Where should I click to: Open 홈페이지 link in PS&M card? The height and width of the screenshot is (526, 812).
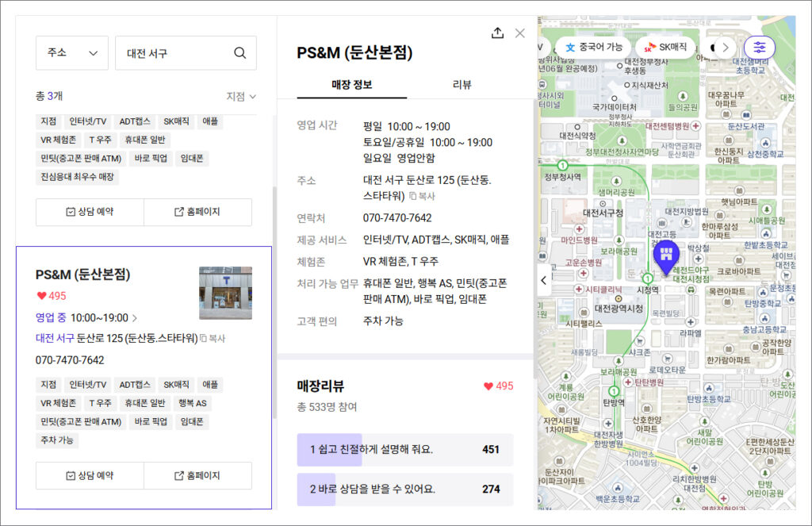197,475
